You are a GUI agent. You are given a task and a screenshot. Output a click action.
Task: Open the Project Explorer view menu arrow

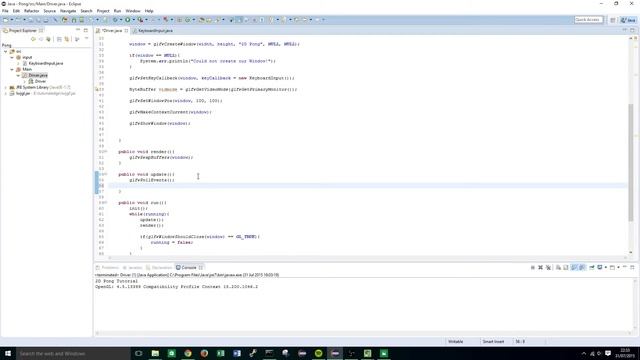87,39
